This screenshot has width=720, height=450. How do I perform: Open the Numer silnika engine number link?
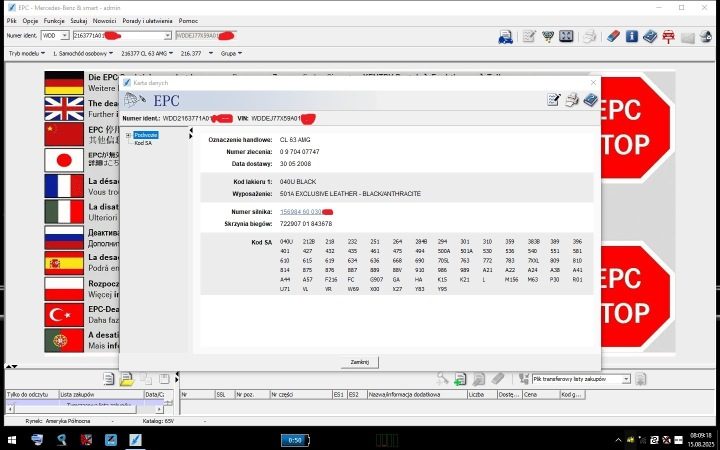click(301, 212)
